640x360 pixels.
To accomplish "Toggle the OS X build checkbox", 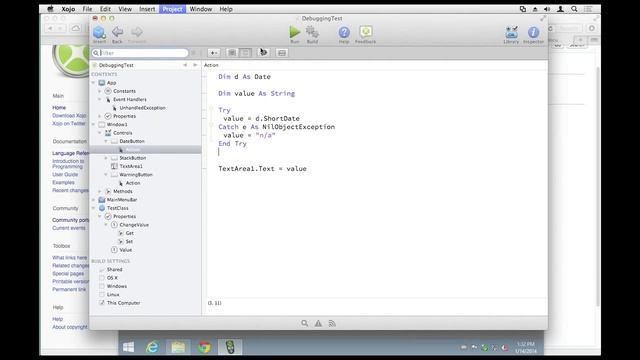I will [102, 278].
